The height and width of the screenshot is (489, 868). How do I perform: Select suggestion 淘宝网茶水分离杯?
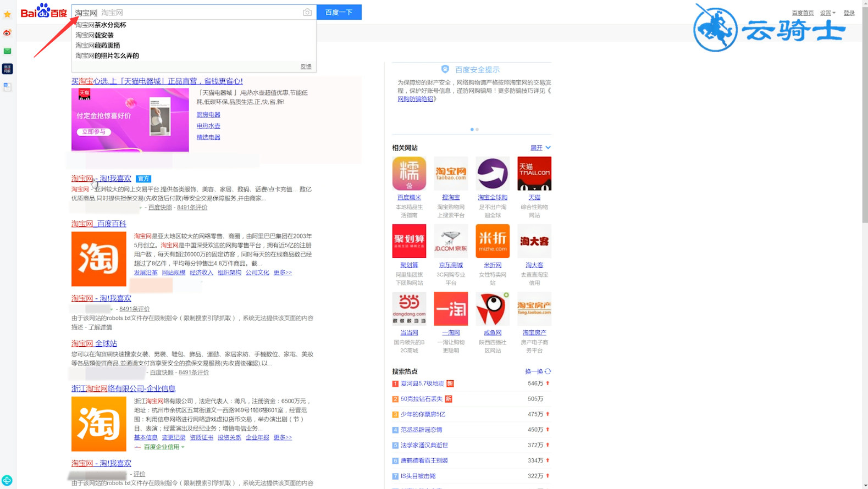101,25
